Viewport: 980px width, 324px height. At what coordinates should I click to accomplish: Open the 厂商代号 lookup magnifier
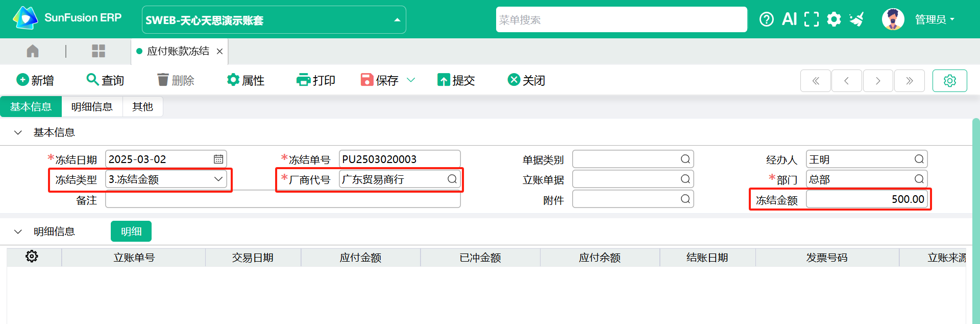pos(452,179)
